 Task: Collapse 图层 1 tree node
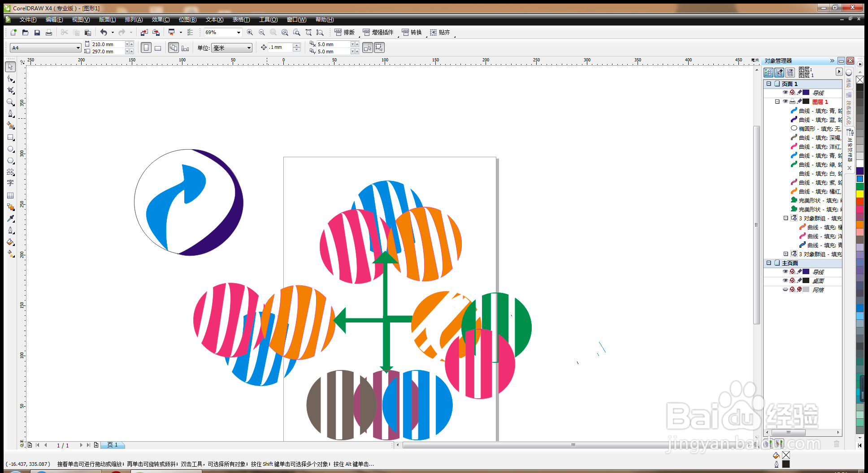coord(777,102)
